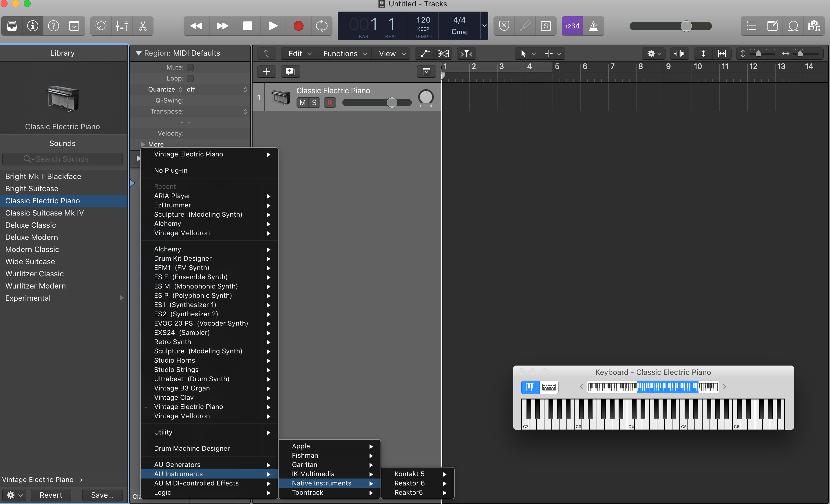Adjust the Classic Electric Piano track volume slider

coord(392,103)
